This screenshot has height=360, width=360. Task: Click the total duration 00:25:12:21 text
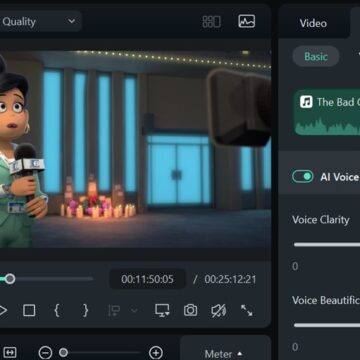pyautogui.click(x=230, y=279)
